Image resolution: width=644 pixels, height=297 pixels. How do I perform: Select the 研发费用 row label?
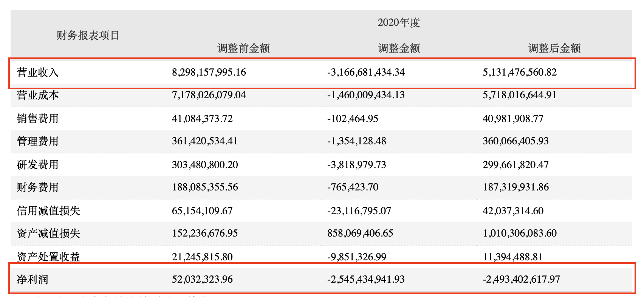38,165
